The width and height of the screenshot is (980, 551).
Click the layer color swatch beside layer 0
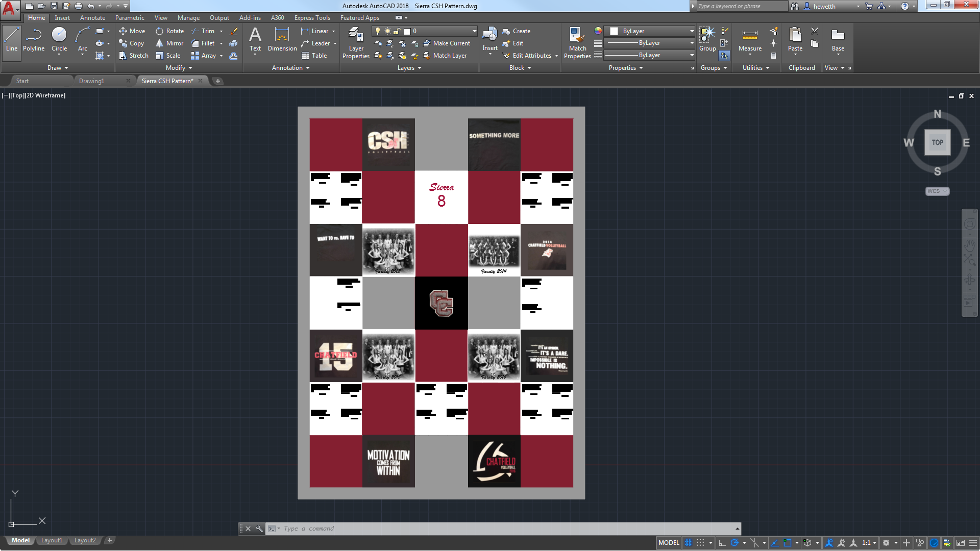pyautogui.click(x=407, y=31)
